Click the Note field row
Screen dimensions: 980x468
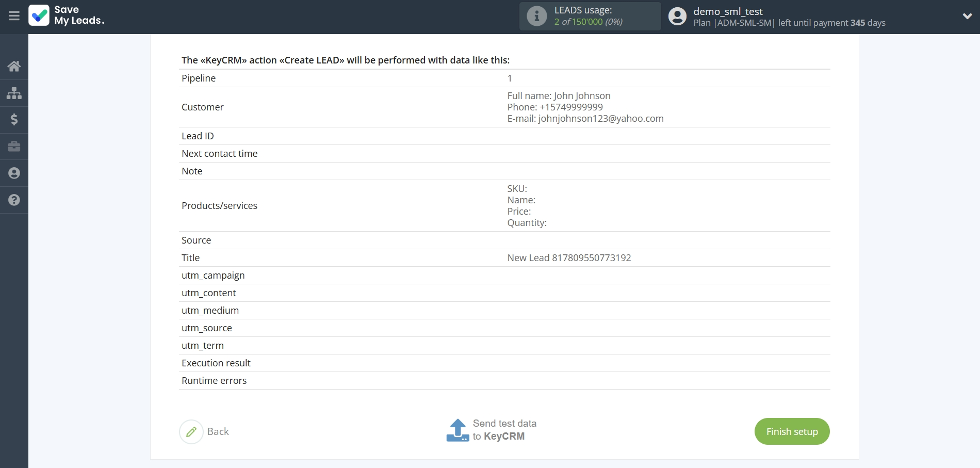191,171
